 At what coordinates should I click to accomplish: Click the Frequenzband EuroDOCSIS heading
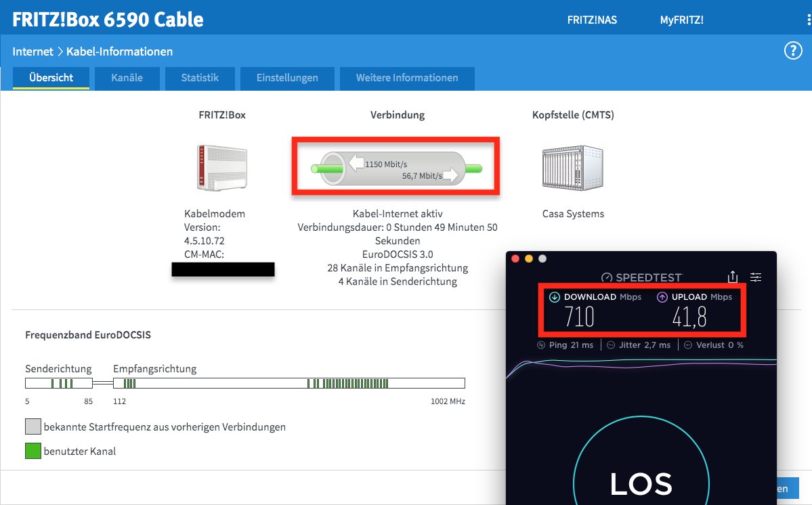click(88, 335)
